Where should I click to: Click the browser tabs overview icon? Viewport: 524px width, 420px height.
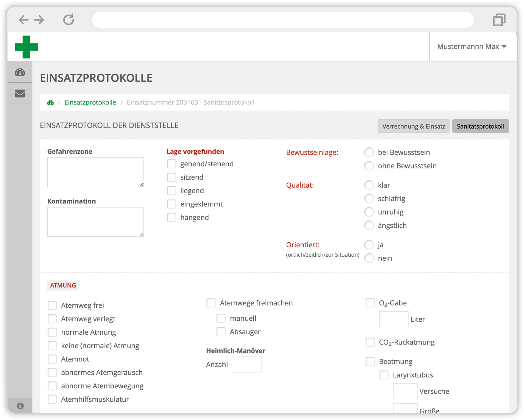coord(499,20)
